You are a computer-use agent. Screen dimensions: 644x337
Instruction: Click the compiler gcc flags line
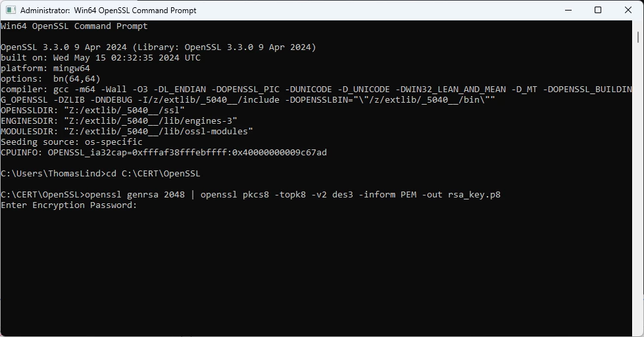click(x=263, y=90)
